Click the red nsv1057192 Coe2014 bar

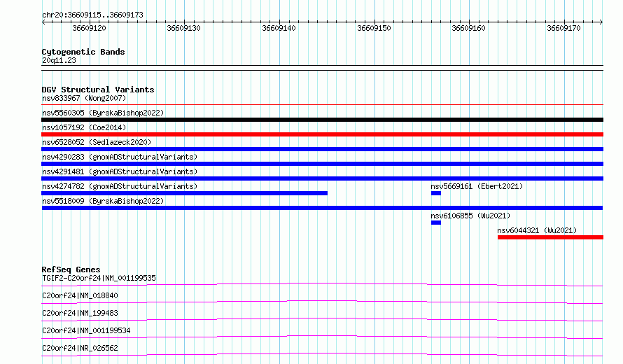[322, 134]
